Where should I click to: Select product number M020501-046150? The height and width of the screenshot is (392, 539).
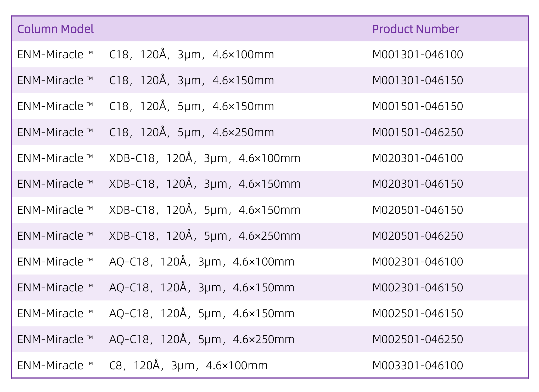pyautogui.click(x=418, y=210)
